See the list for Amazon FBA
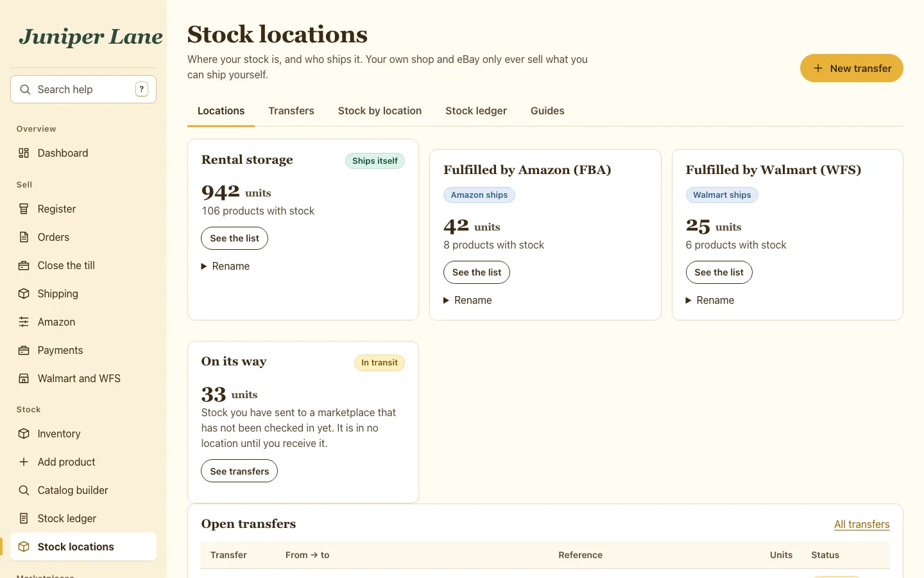 point(477,272)
